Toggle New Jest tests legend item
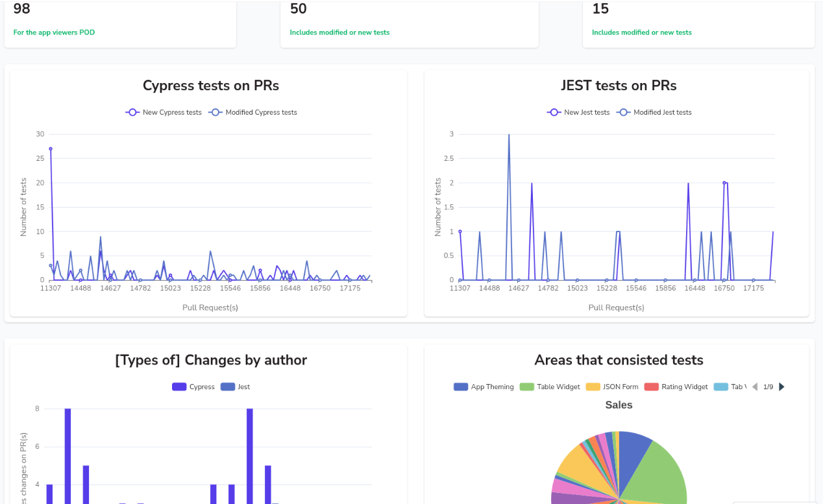 [x=579, y=112]
